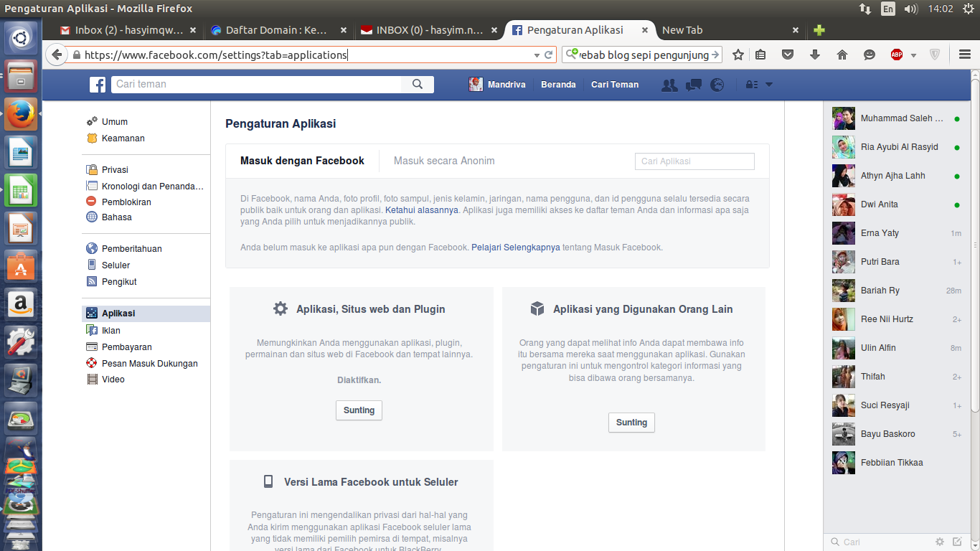The image size is (980, 551).
Task: Open friend requests icon
Action: click(x=669, y=85)
